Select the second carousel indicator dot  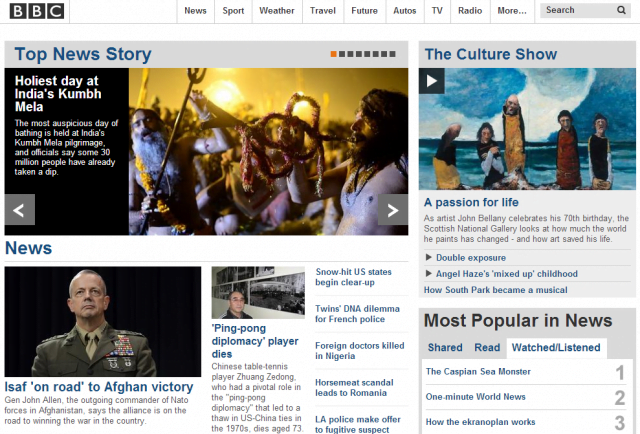342,54
